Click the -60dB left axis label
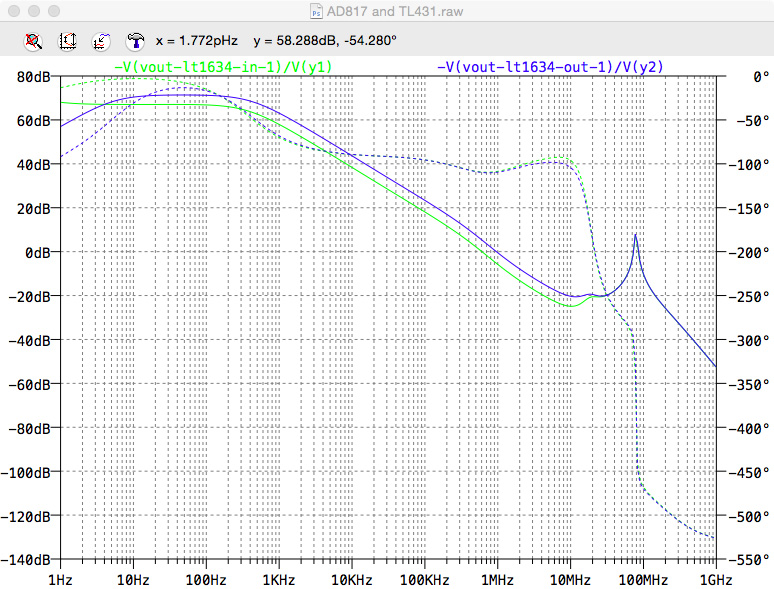Screen dimensions: 774x589 tap(30, 384)
